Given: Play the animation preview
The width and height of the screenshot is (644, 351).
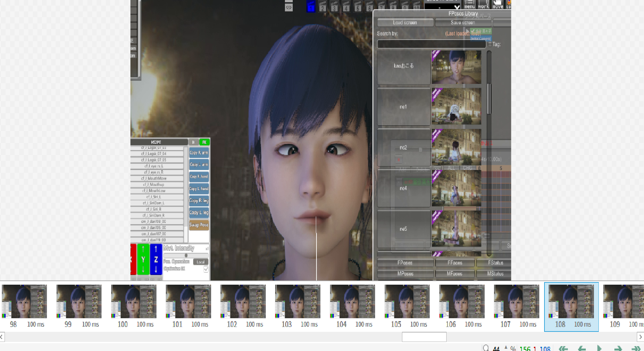Looking at the screenshot, I should (599, 348).
